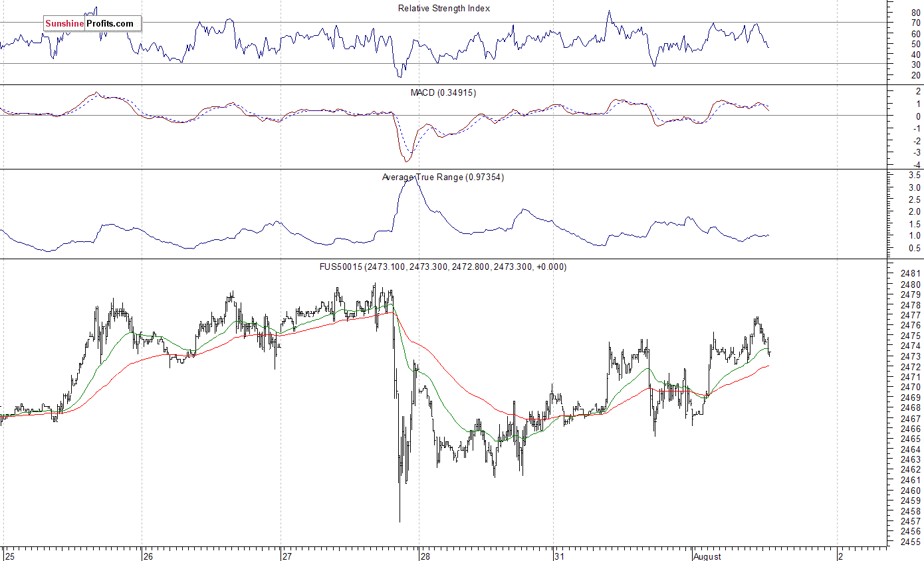Select the FUS50015 price chart title
Image resolution: width=924 pixels, height=561 pixels.
coord(443,267)
